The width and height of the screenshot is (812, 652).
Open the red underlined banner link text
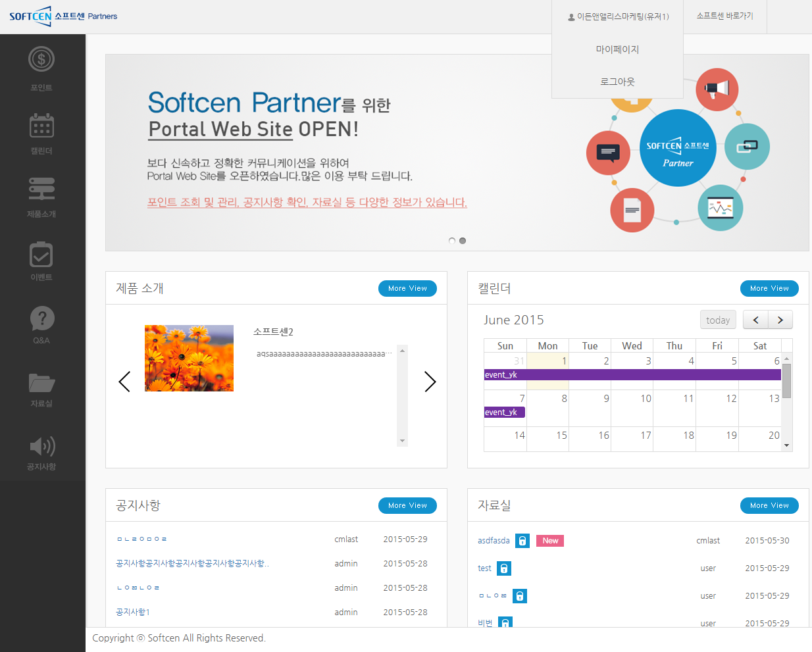coord(307,203)
